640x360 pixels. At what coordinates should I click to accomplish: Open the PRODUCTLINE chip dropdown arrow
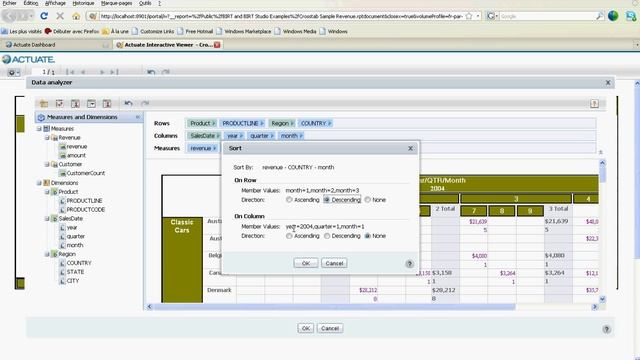[262, 123]
